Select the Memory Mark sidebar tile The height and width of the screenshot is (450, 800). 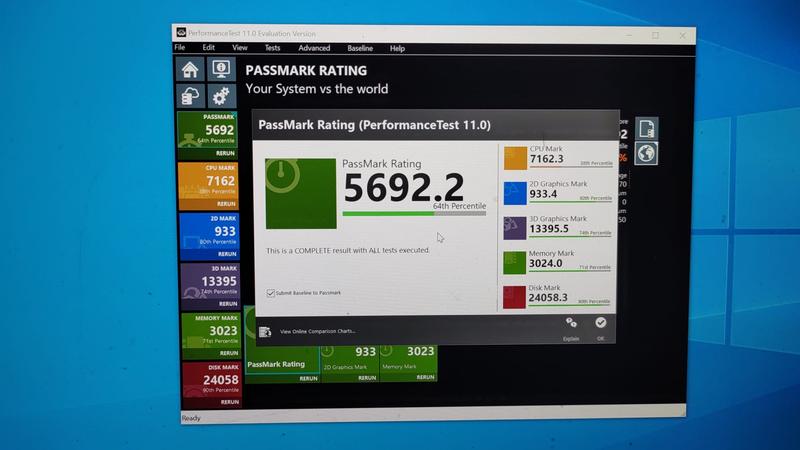(209, 332)
